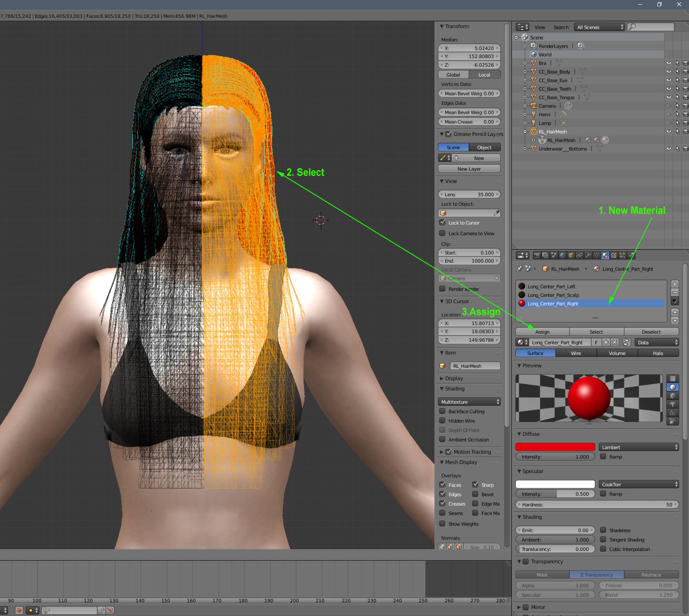The image size is (689, 616).
Task: Collapse the Transform panel
Action: coord(441,26)
